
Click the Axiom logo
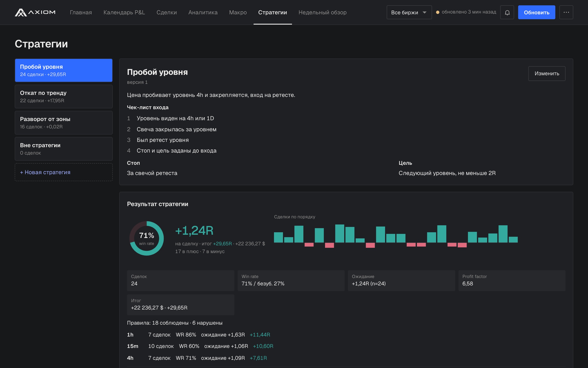pyautogui.click(x=35, y=12)
